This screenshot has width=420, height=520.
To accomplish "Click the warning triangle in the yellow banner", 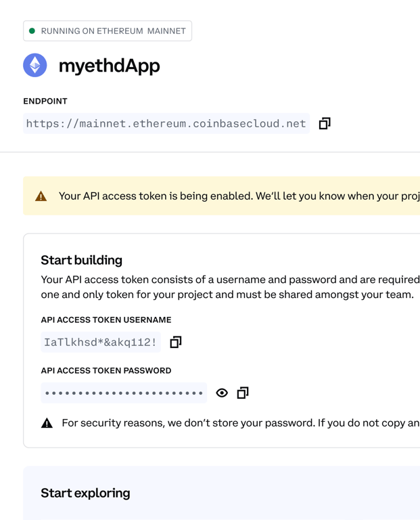I will pos(41,196).
